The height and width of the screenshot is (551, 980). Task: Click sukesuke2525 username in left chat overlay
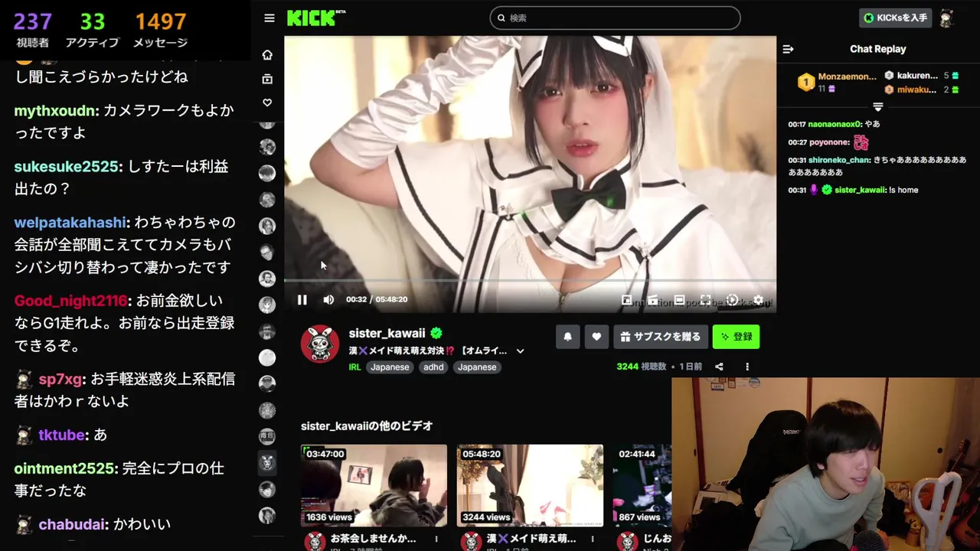coord(67,167)
